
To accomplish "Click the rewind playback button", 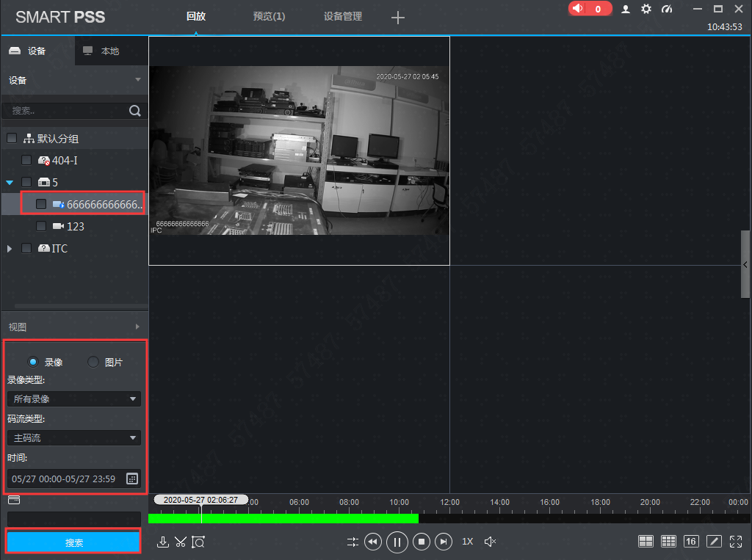I will click(x=373, y=542).
